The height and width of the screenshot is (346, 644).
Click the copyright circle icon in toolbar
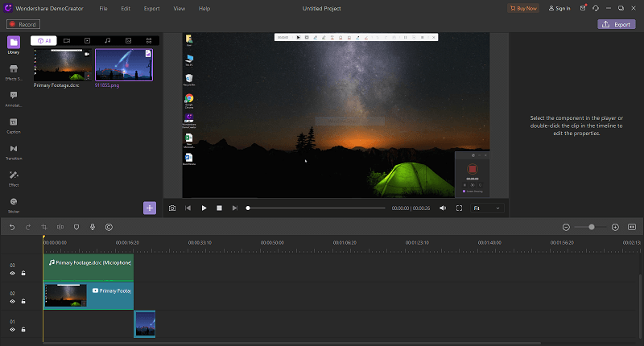tap(109, 227)
